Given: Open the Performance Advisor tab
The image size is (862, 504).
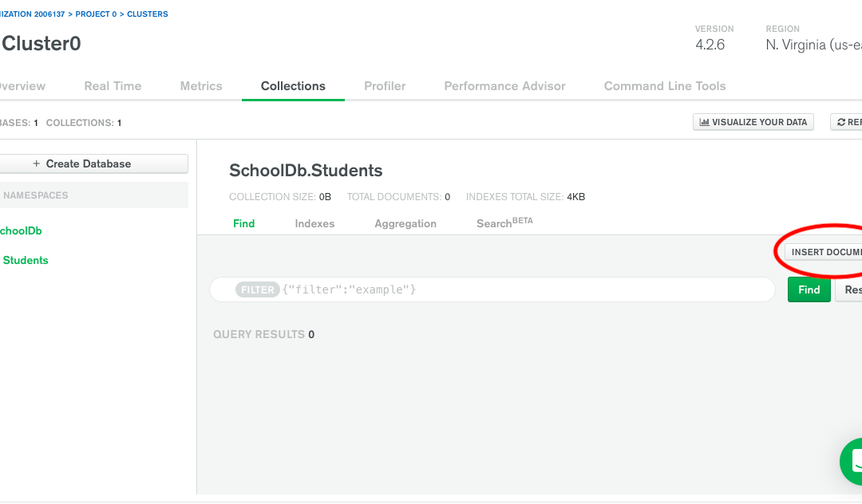Looking at the screenshot, I should pos(504,86).
